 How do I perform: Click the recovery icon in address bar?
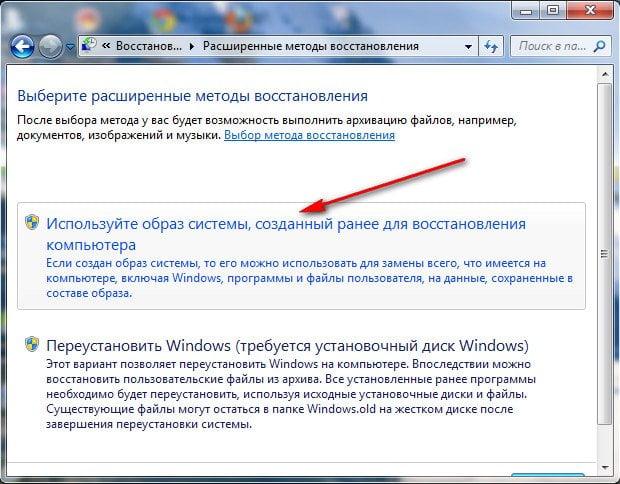(x=91, y=46)
